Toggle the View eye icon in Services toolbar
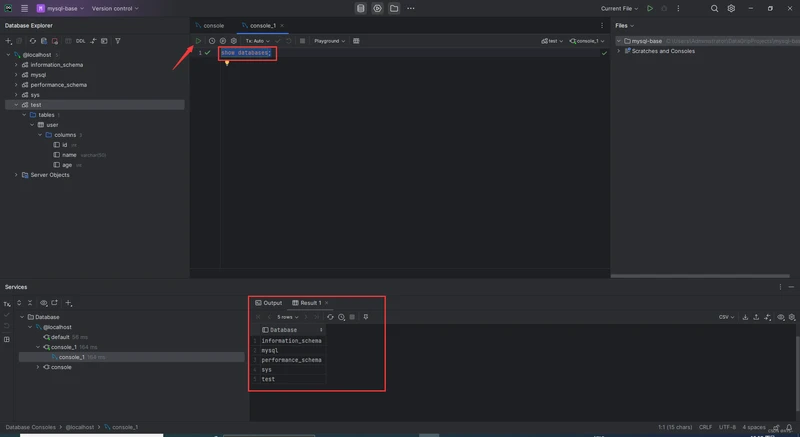This screenshot has height=437, width=800. tap(43, 303)
